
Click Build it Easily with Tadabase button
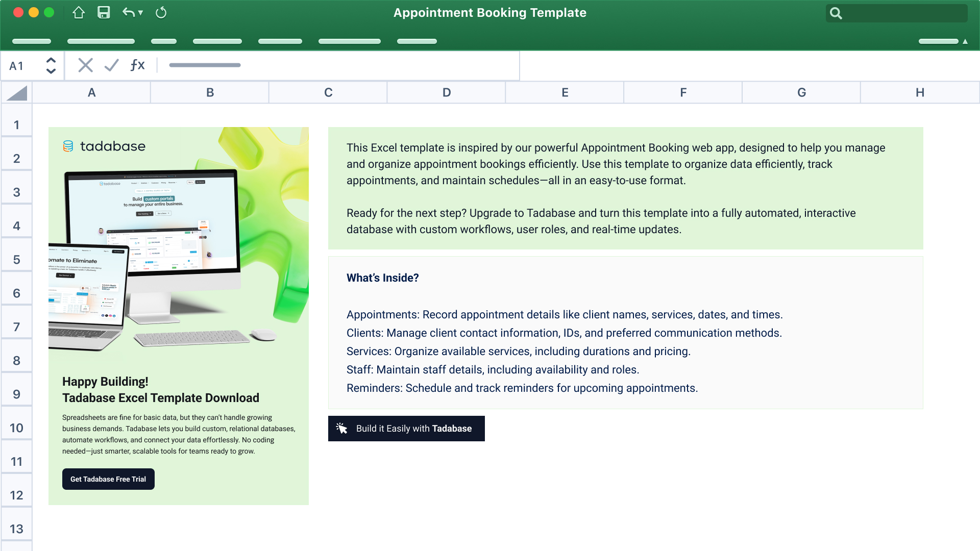pos(406,429)
